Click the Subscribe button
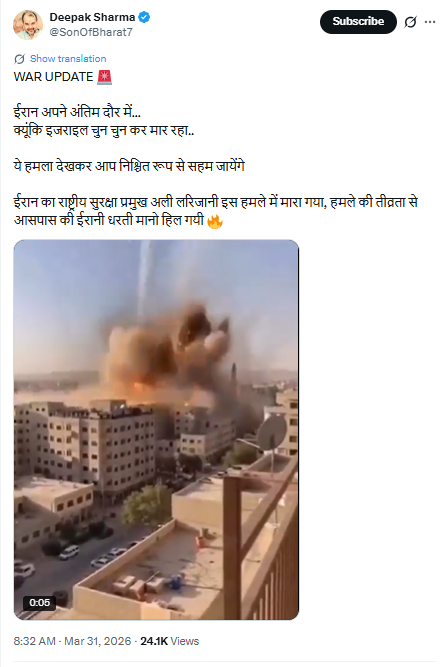Viewport: 447px width, 667px height. point(358,22)
